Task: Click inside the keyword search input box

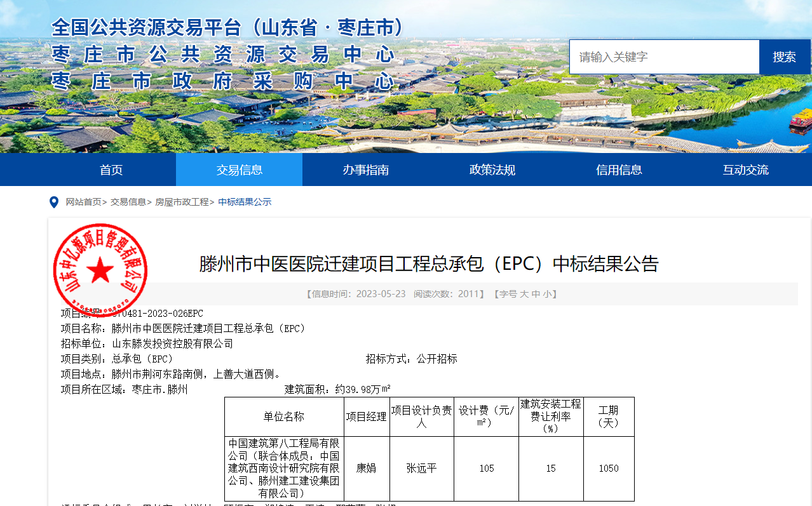Action: tap(664, 57)
